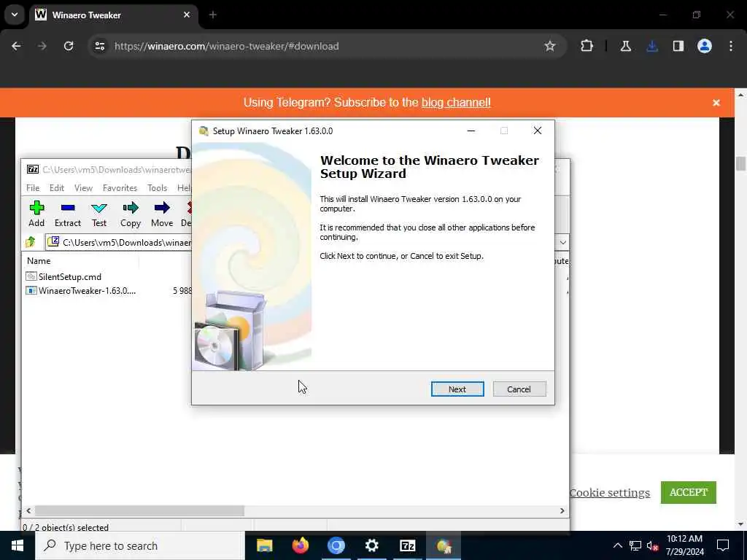Open the muted volume tray icon
This screenshot has width=747, height=560.
coord(653,545)
